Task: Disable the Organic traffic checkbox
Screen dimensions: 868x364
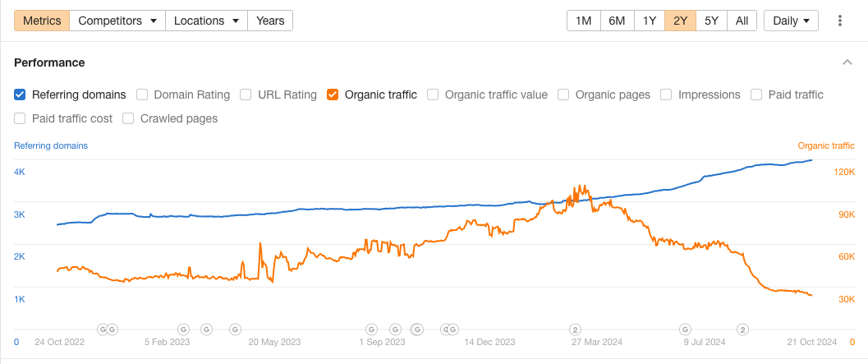Action: click(333, 94)
